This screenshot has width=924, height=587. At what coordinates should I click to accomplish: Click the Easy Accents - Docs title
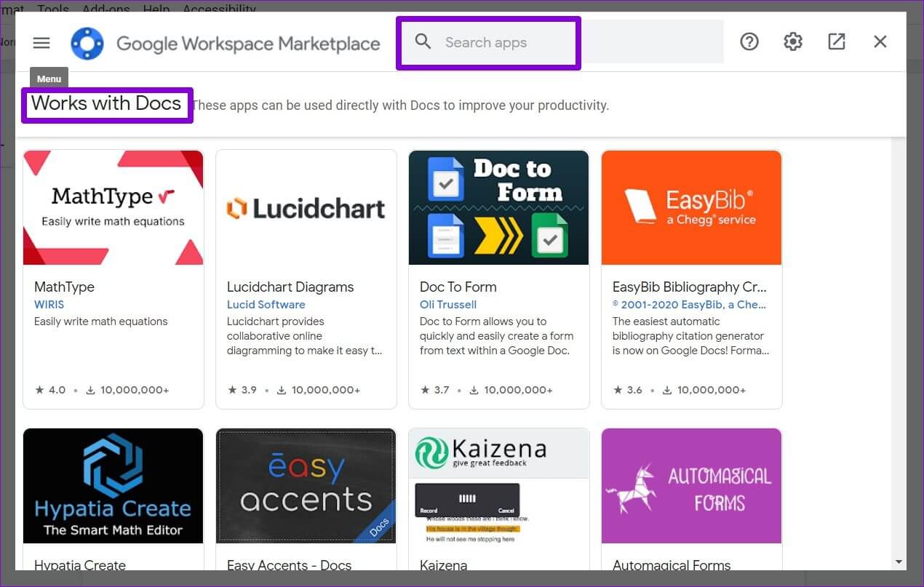coord(290,565)
